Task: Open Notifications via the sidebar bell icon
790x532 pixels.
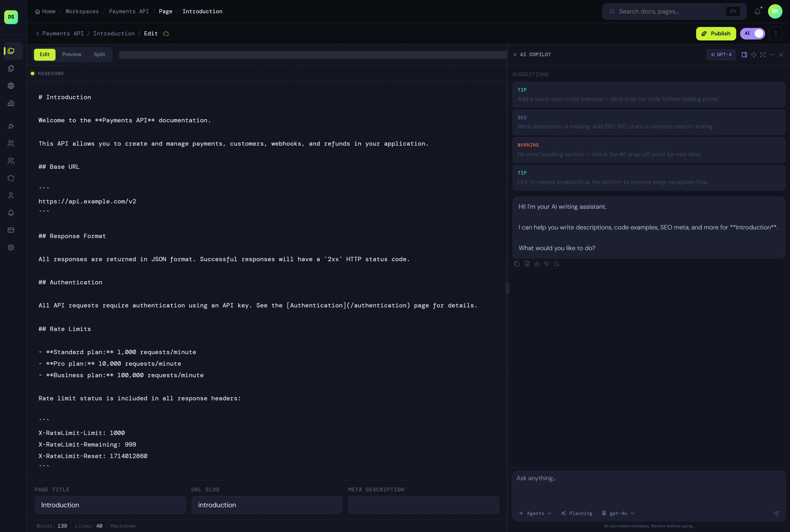Action: (x=11, y=213)
